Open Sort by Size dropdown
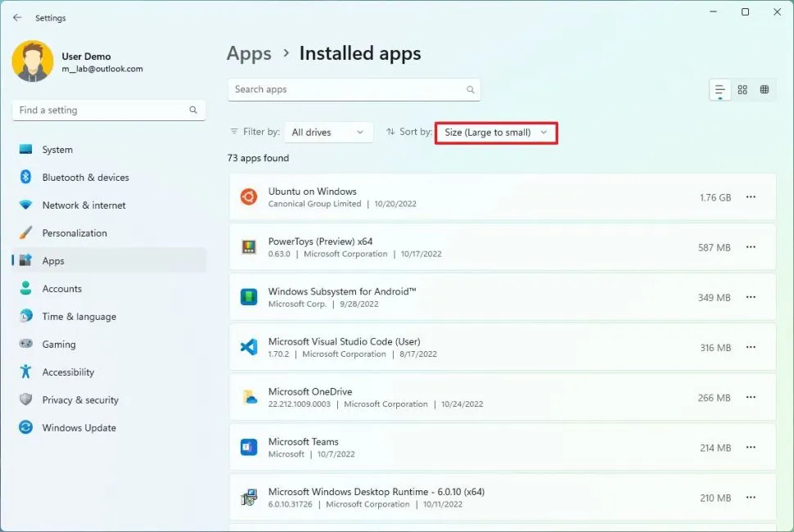Image resolution: width=794 pixels, height=532 pixels. 495,133
